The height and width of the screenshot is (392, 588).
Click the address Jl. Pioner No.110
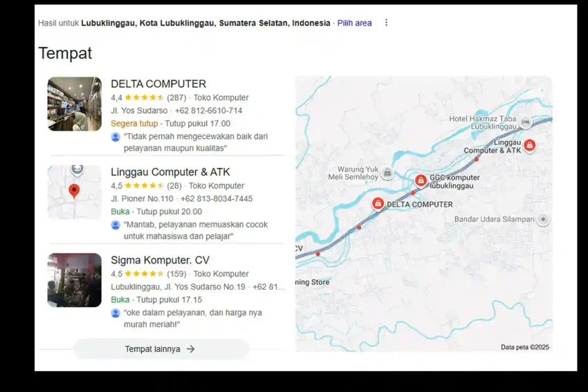pyautogui.click(x=142, y=198)
